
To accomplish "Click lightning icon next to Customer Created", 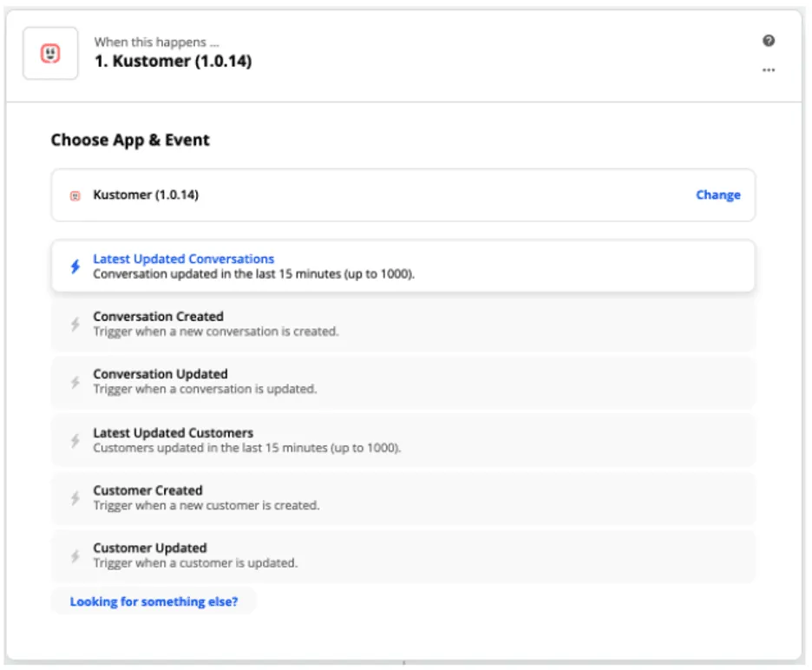I will pos(75,498).
